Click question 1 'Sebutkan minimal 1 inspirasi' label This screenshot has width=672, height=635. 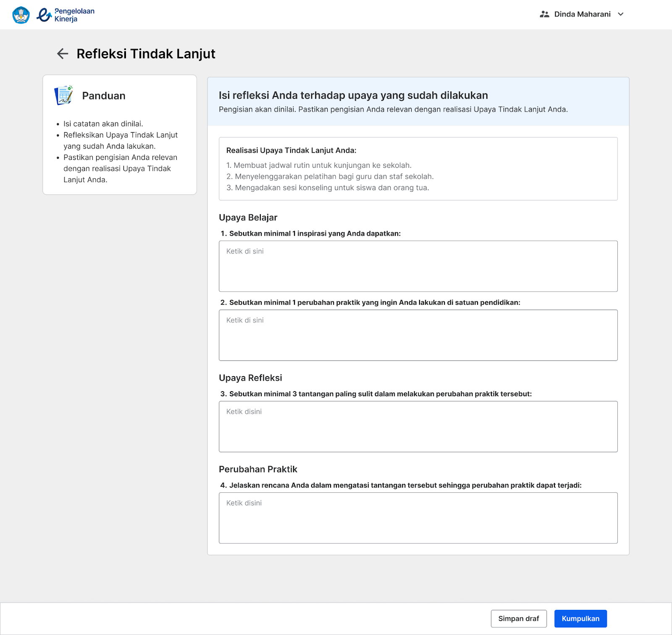pyautogui.click(x=310, y=233)
